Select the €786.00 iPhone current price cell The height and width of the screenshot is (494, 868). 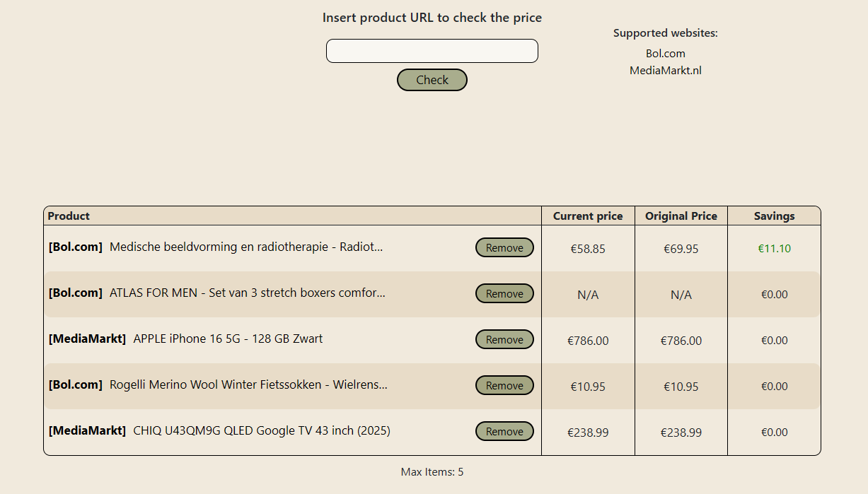(x=588, y=341)
